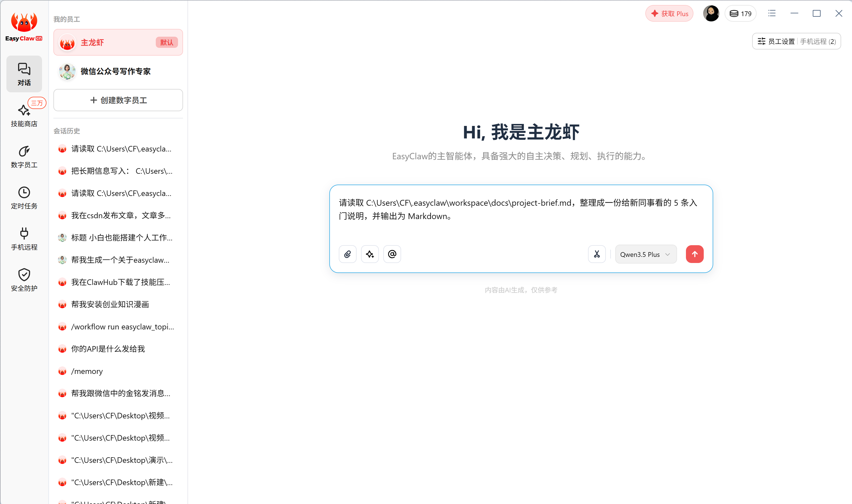This screenshot has height=504, width=852.
Task: Open the user avatar profile
Action: tap(711, 14)
